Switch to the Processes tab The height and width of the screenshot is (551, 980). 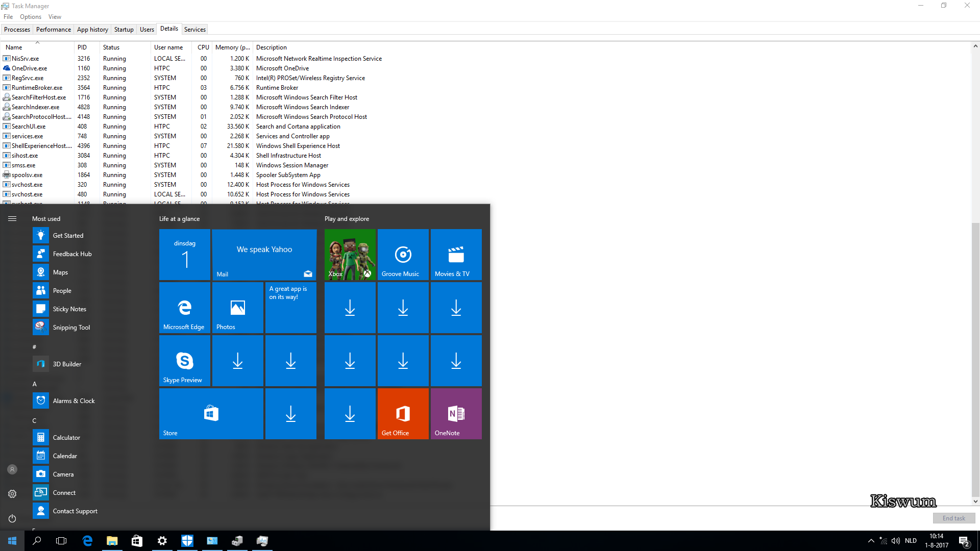coord(17,29)
